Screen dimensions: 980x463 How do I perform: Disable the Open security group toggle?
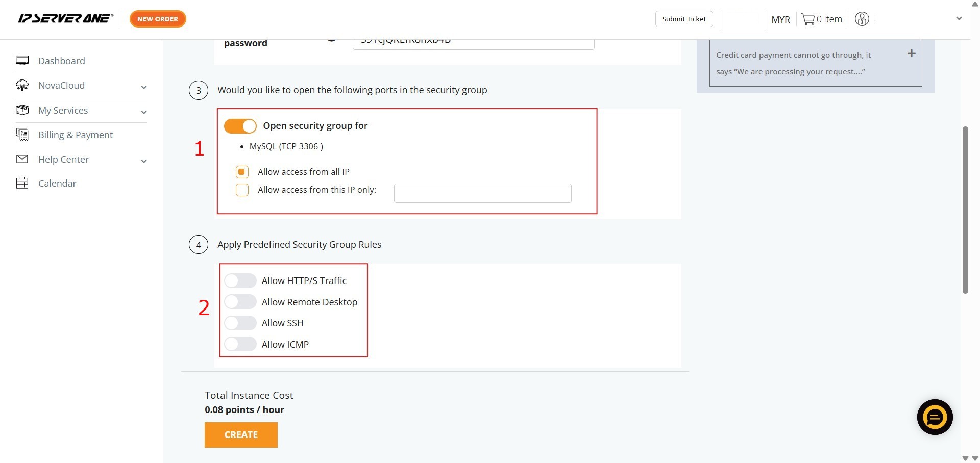pyautogui.click(x=240, y=126)
